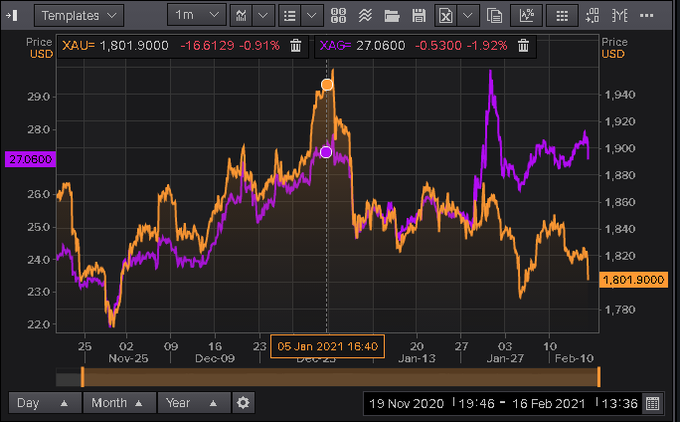
Task: Click the save floppy disk icon
Action: (x=418, y=16)
